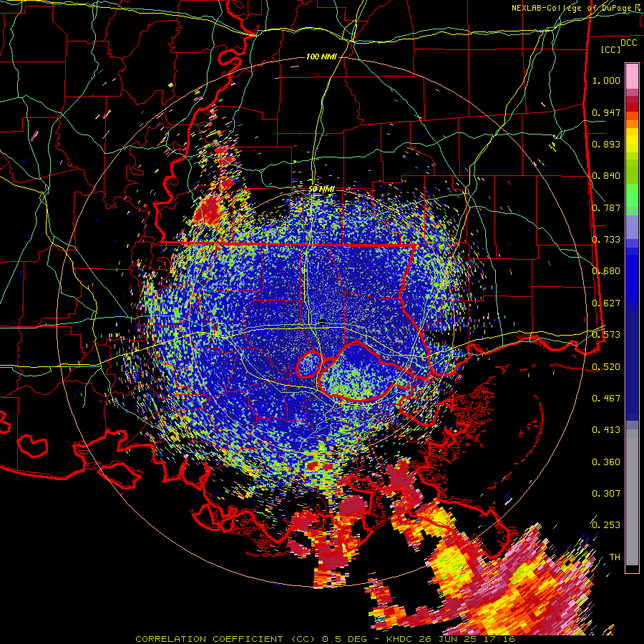Select the 0.947 scale value

[x=606, y=112]
